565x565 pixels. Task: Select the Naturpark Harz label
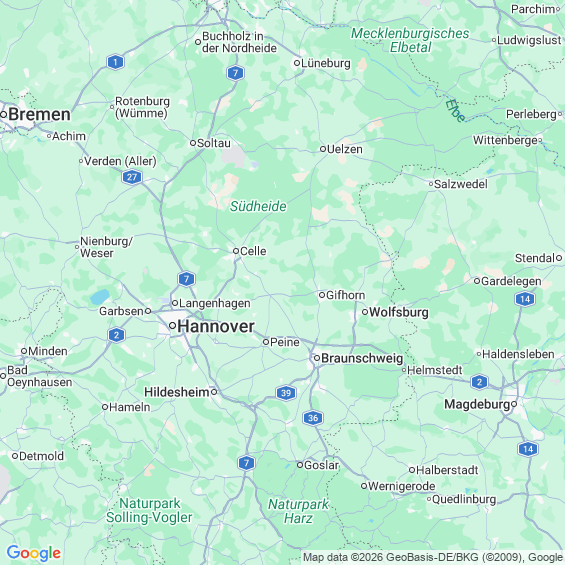tap(298, 511)
